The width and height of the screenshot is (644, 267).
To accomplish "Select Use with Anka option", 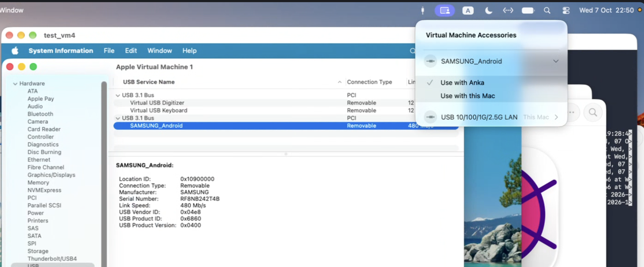I will (x=462, y=83).
